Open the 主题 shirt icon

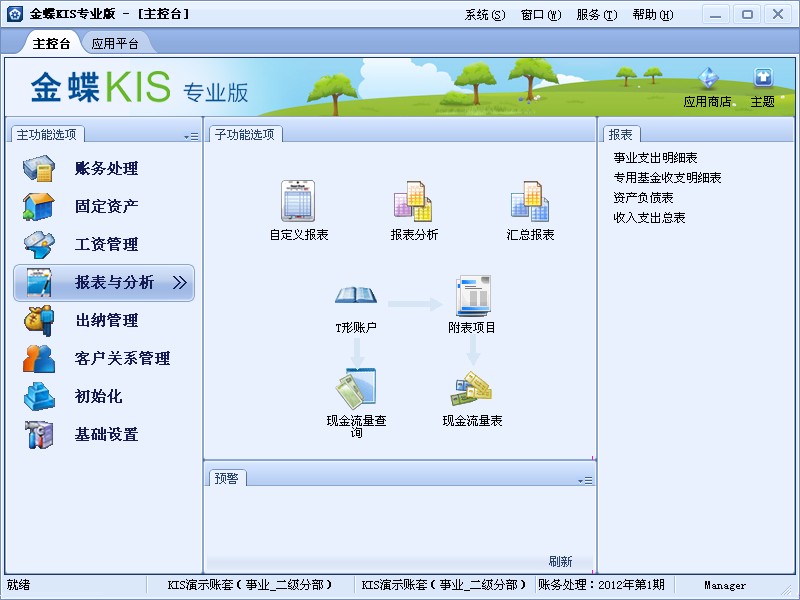(763, 78)
